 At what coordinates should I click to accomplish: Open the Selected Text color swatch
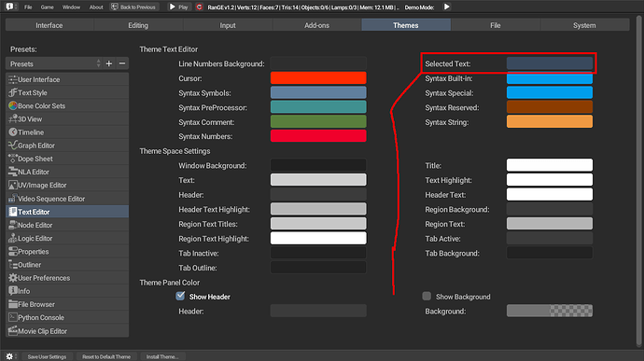550,63
